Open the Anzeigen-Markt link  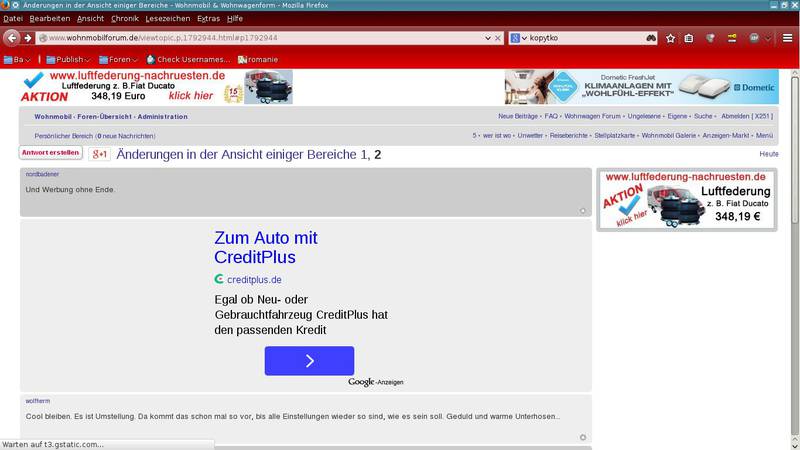[726, 136]
